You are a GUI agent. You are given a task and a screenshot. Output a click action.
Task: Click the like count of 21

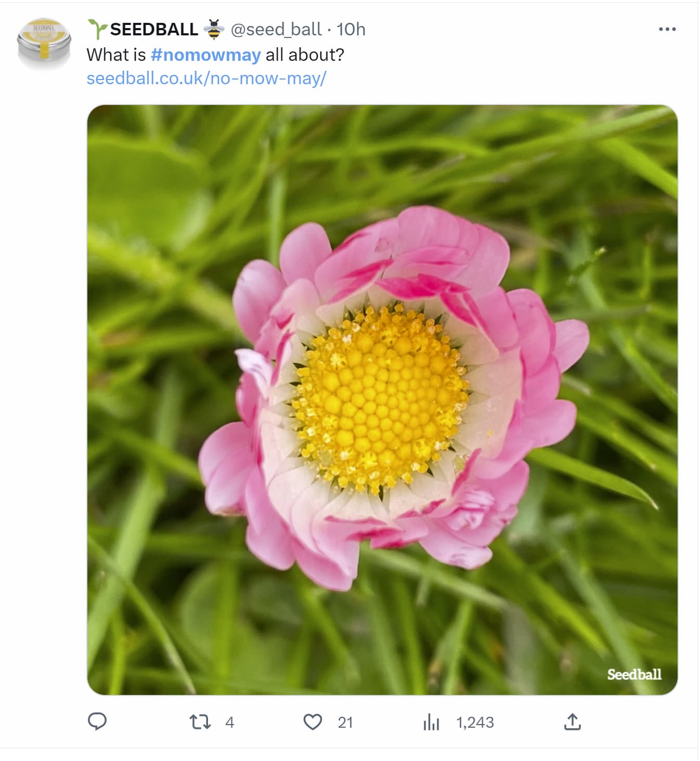[x=345, y=723]
